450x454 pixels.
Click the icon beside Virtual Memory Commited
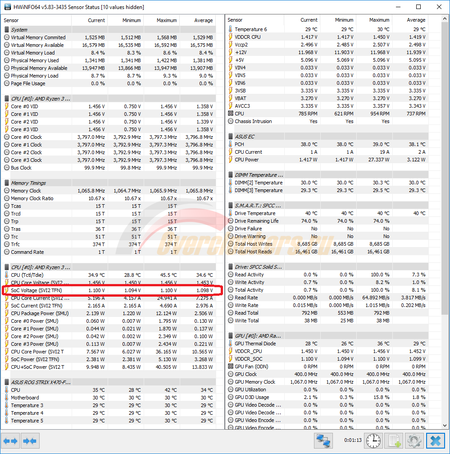[x=7, y=37]
